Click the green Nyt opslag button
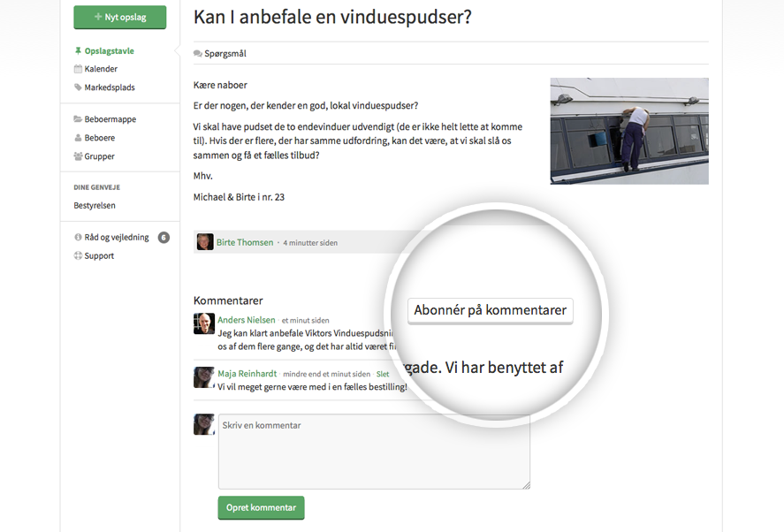 pos(120,17)
